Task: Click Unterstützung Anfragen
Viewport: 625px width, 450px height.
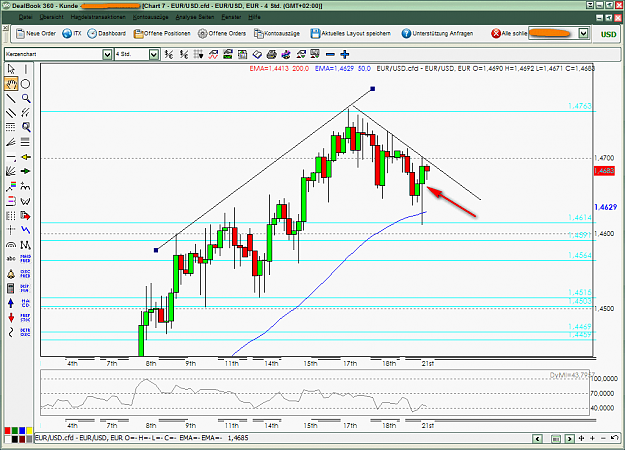Action: 437,33
